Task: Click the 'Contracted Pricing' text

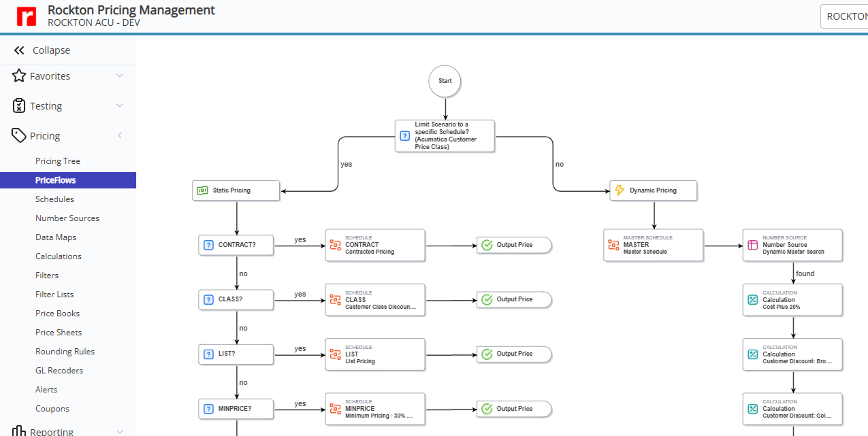Action: click(x=370, y=252)
